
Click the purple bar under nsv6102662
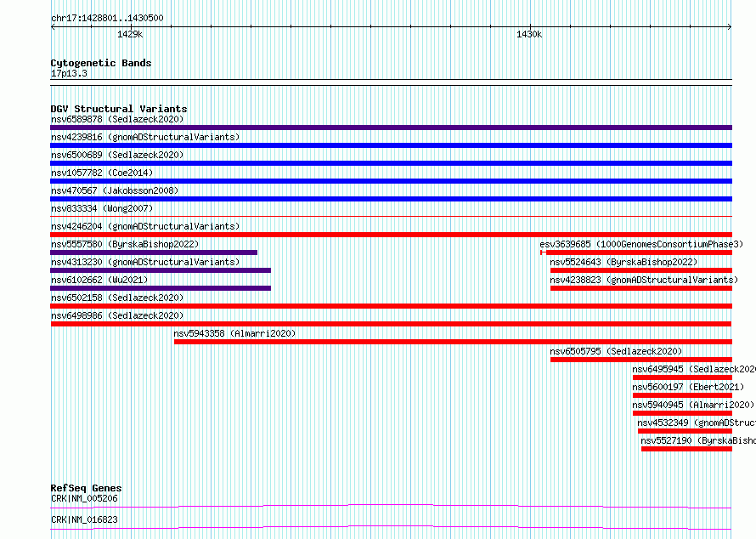(x=161, y=288)
